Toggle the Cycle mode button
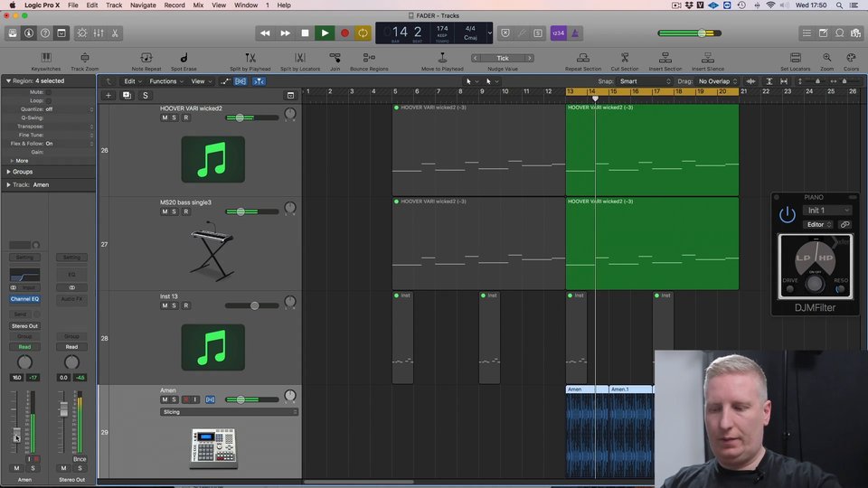This screenshot has height=488, width=868. 363,33
